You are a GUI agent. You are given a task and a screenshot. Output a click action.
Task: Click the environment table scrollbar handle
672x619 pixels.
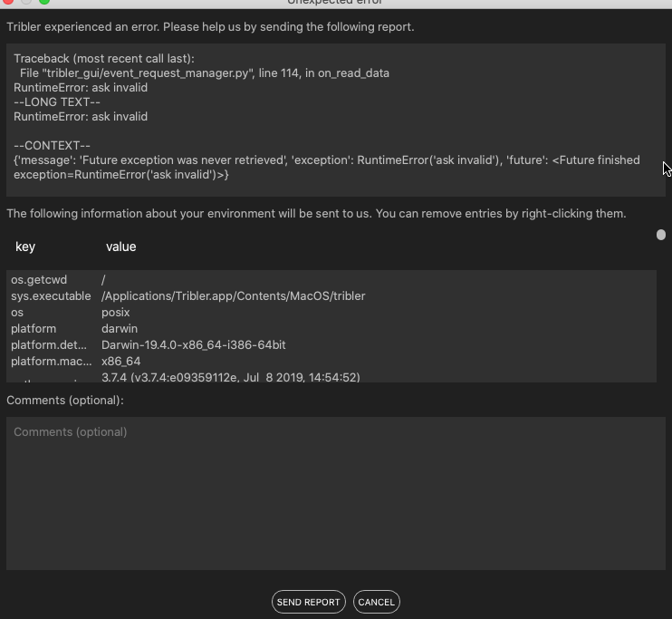point(661,235)
